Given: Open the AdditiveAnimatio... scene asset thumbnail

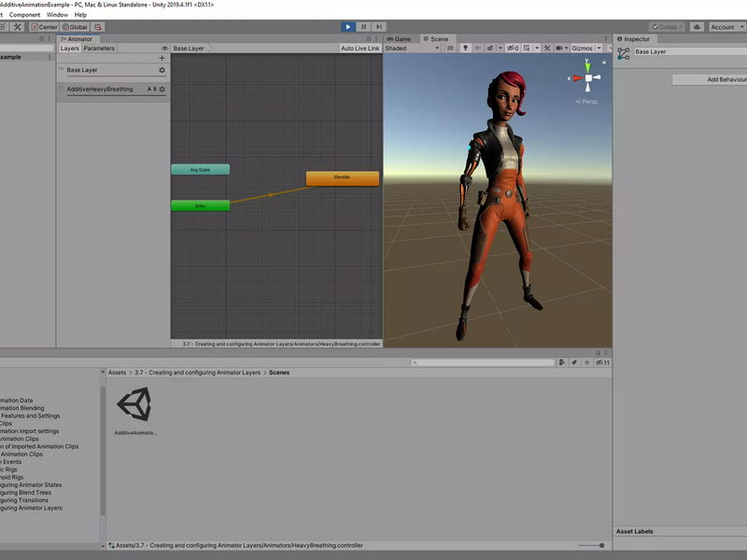Looking at the screenshot, I should point(134,404).
